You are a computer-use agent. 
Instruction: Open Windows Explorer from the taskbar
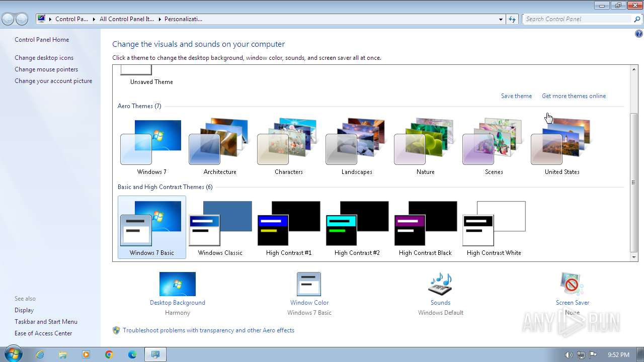(x=63, y=354)
